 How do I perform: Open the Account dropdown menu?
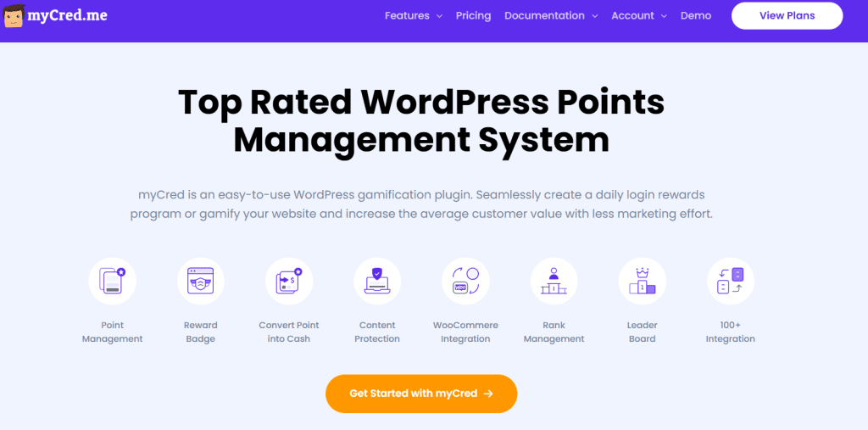coord(638,15)
